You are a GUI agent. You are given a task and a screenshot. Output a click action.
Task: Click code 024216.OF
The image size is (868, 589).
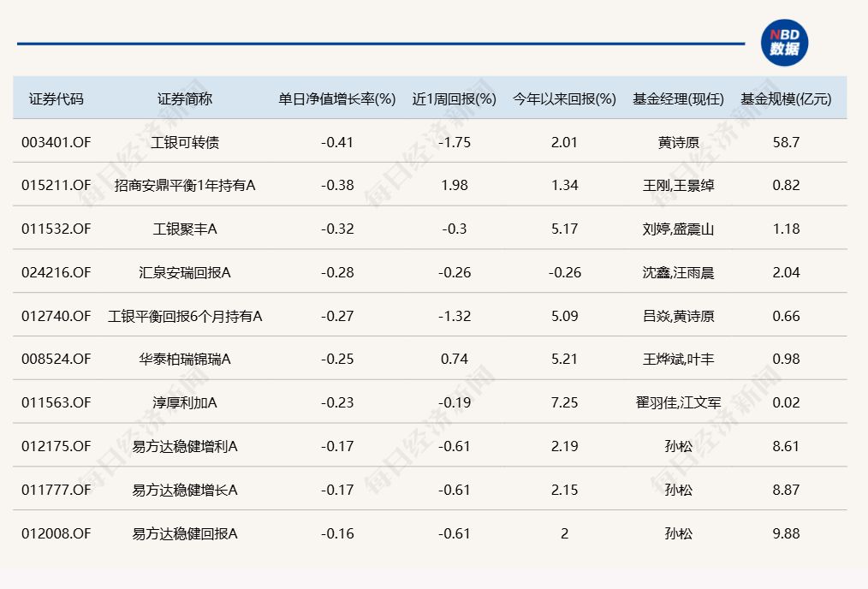pos(56,272)
